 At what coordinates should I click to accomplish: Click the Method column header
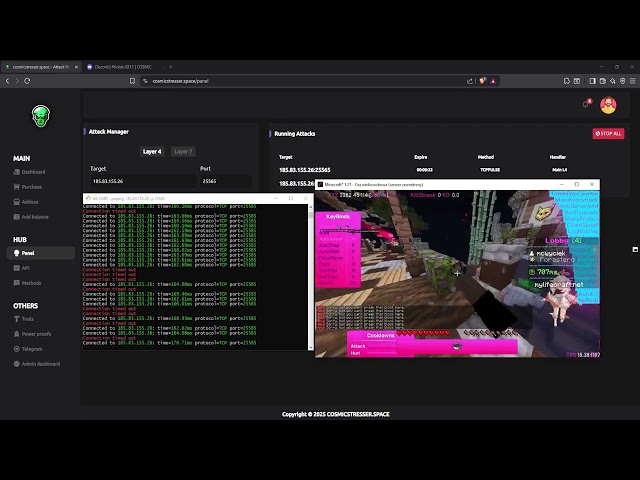tap(486, 157)
